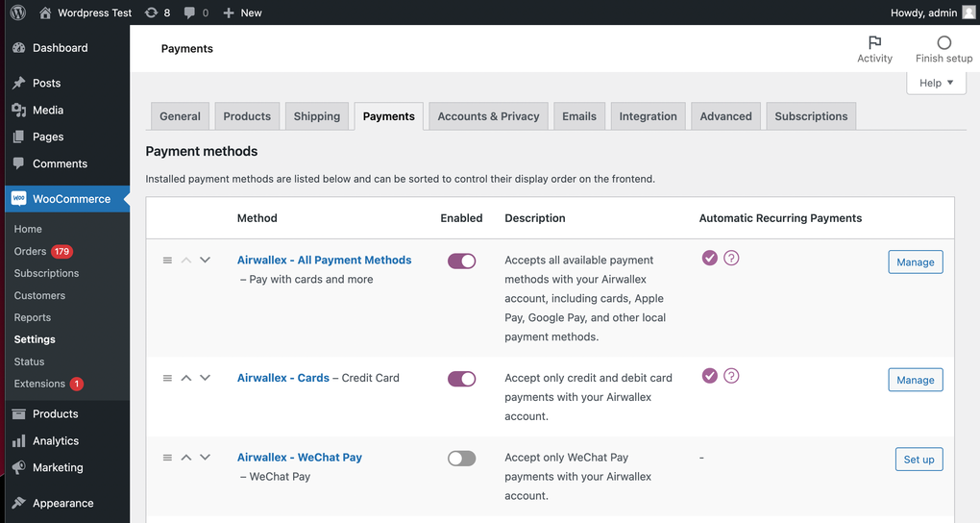Open the Activity flag icon

[874, 43]
